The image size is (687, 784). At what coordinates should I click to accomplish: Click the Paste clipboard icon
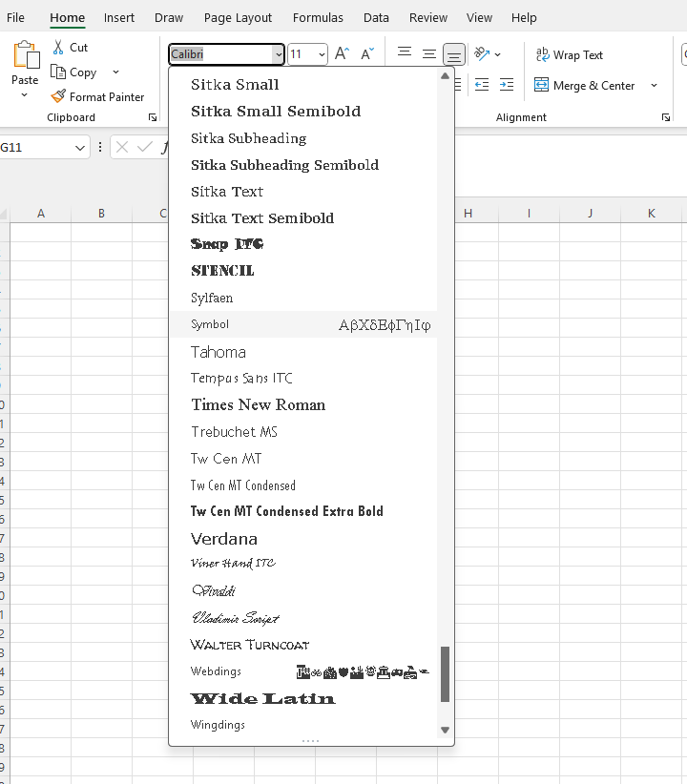26,54
